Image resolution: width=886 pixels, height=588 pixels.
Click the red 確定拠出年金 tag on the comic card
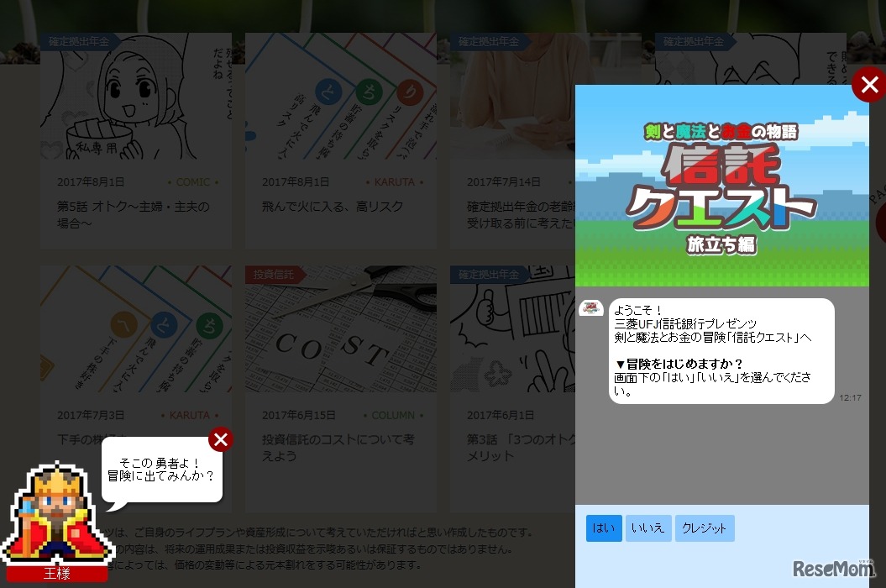coord(78,41)
